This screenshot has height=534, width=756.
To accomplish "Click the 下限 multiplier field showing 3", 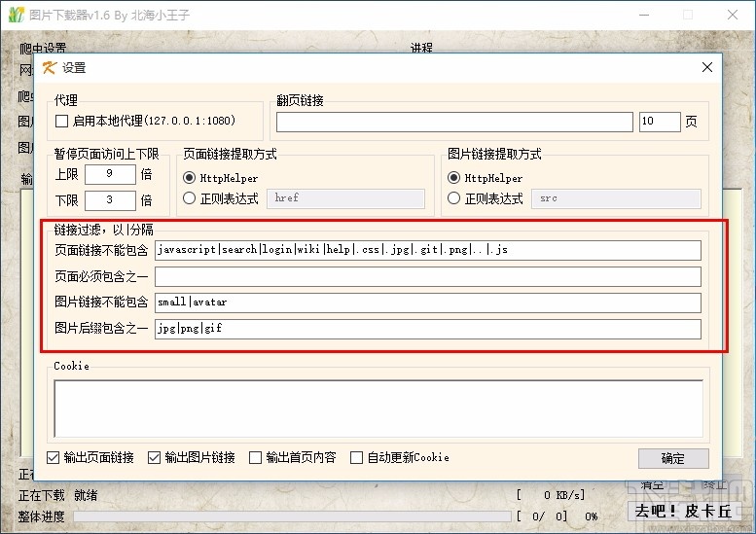I will (x=110, y=200).
